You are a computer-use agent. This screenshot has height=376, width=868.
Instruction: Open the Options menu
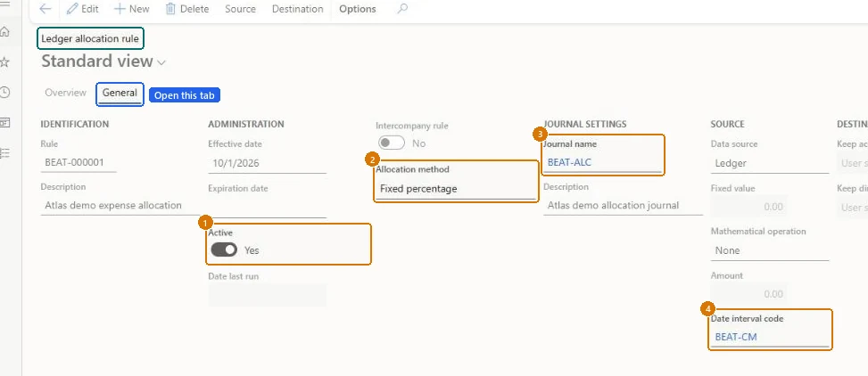[x=357, y=9]
